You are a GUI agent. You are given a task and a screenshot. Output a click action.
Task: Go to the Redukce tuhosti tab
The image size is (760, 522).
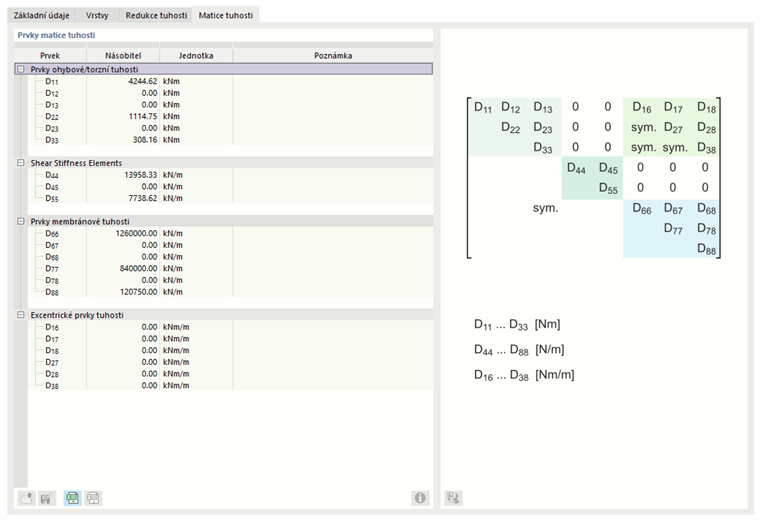tap(155, 16)
